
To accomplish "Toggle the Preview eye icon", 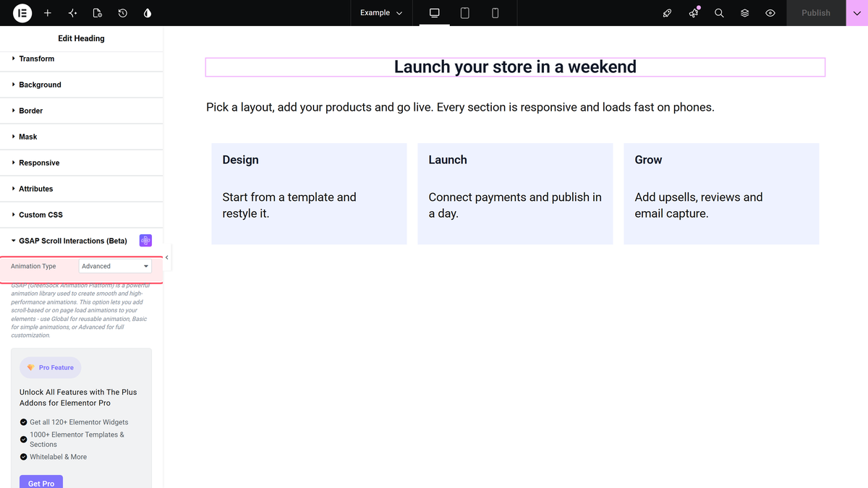I will pyautogui.click(x=770, y=13).
